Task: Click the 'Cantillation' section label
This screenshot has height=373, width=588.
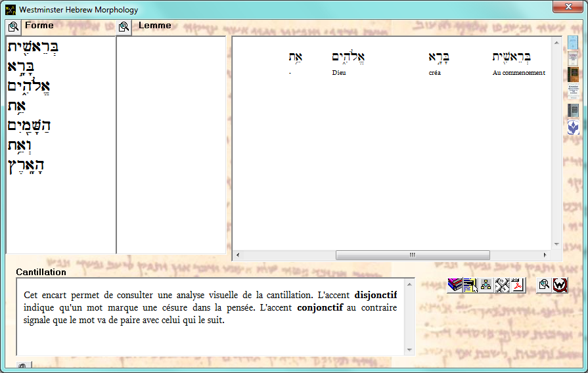Action: coord(41,272)
